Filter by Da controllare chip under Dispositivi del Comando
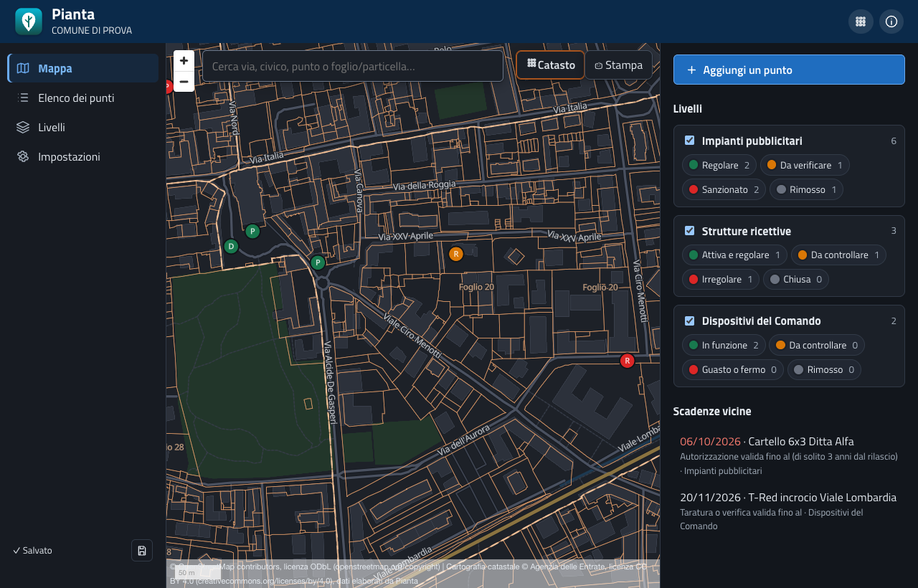 click(x=817, y=345)
